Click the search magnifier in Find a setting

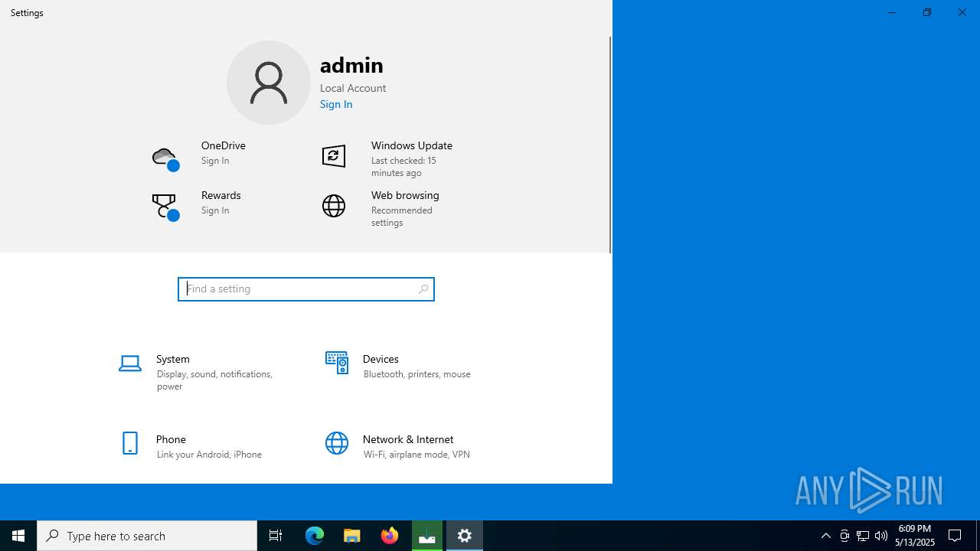pyautogui.click(x=423, y=289)
